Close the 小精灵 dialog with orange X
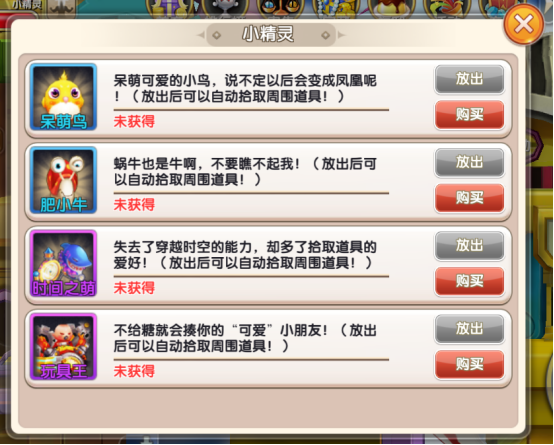This screenshot has height=445, width=554. [524, 25]
